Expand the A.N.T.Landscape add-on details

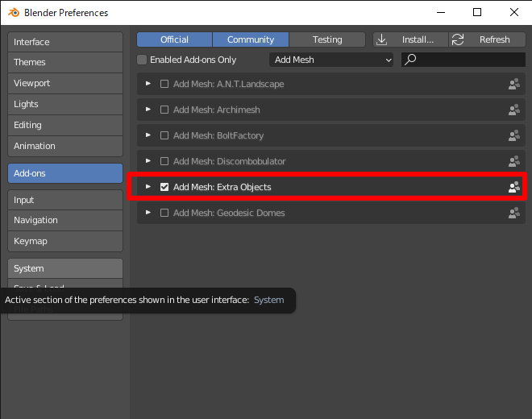pos(148,84)
